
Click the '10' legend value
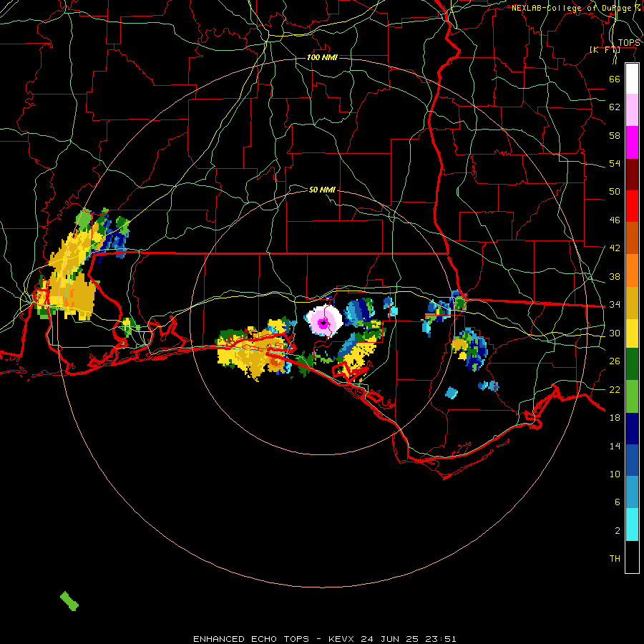[615, 474]
